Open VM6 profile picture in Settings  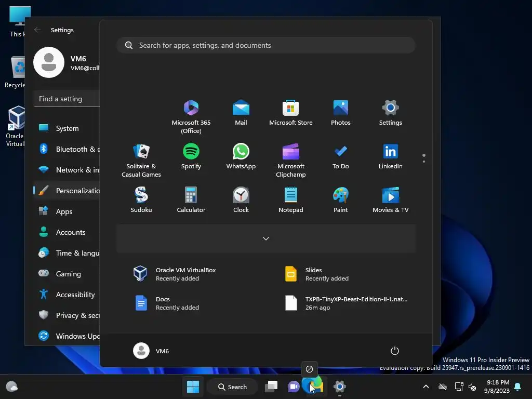tap(49, 62)
